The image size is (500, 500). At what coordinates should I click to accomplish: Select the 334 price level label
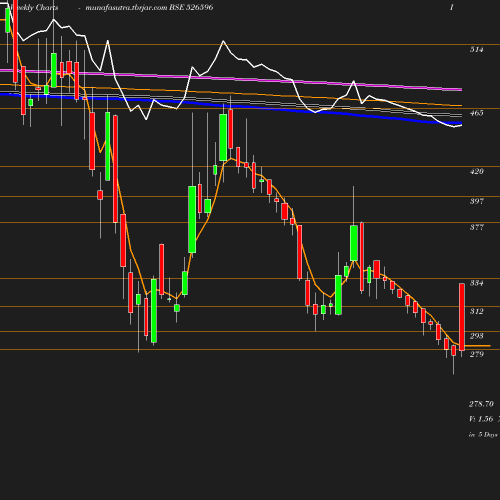click(x=476, y=283)
